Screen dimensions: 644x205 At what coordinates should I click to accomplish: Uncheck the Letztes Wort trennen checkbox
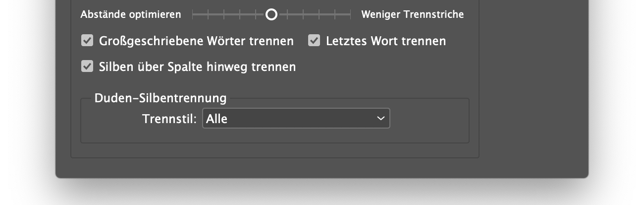click(x=314, y=41)
